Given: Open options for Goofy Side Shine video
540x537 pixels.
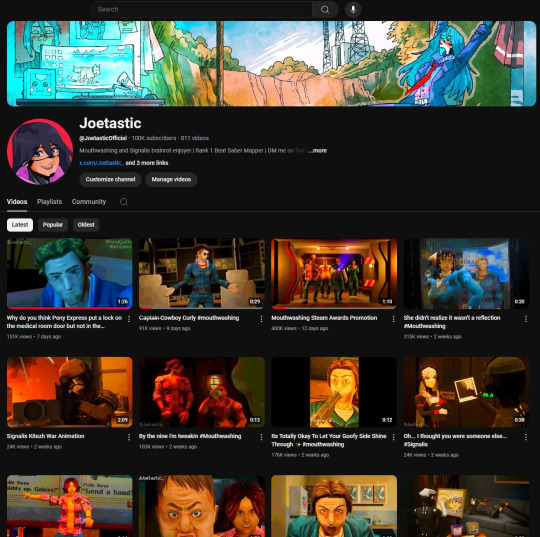Looking at the screenshot, I should point(393,437).
